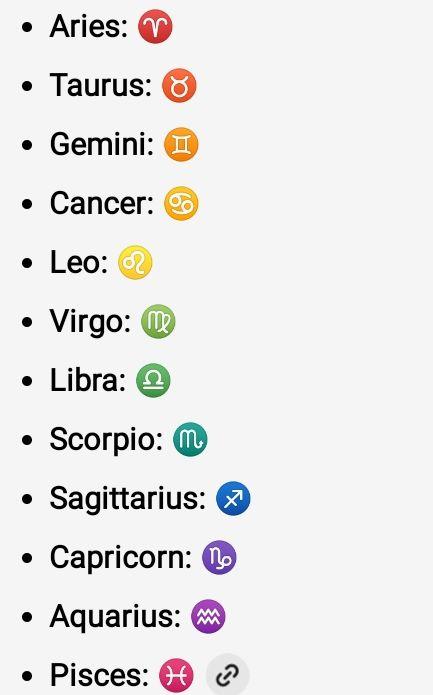Click the red Aries zodiac symbol

click(155, 27)
